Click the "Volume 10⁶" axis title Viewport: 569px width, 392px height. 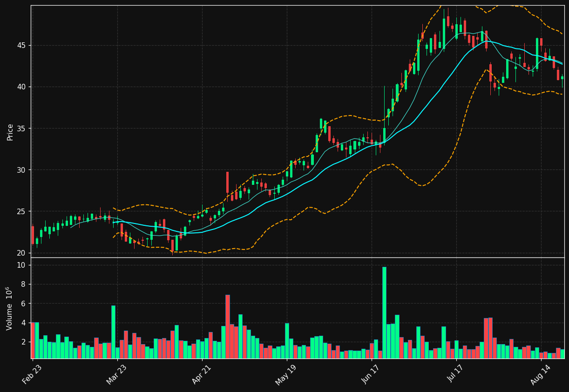tap(9, 308)
